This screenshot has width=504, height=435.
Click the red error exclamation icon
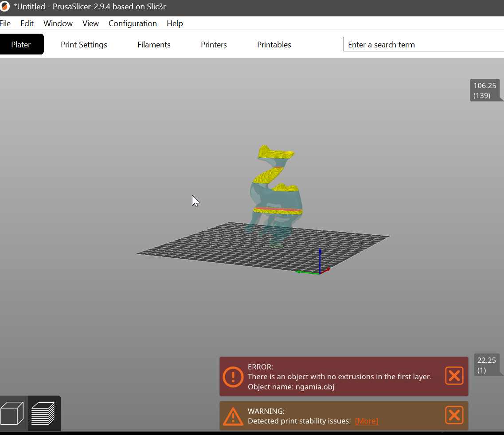[x=233, y=377]
